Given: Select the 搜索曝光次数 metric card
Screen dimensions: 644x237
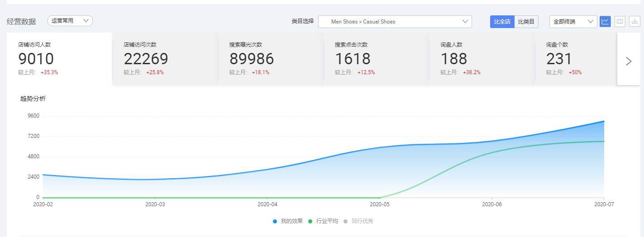Looking at the screenshot, I should pos(271,59).
